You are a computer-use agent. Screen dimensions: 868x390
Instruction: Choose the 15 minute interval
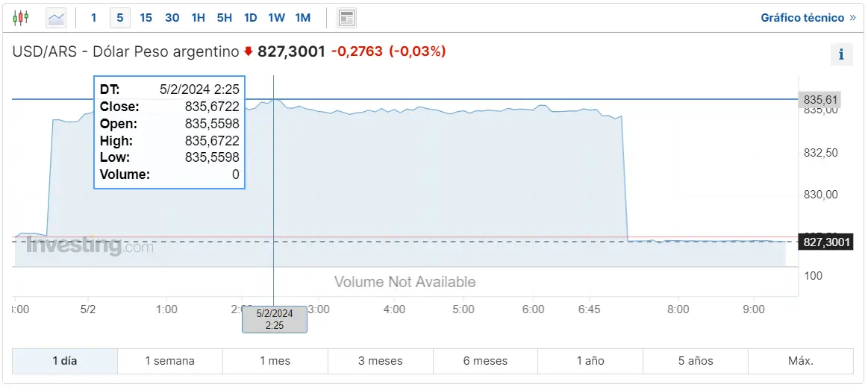[x=146, y=18]
